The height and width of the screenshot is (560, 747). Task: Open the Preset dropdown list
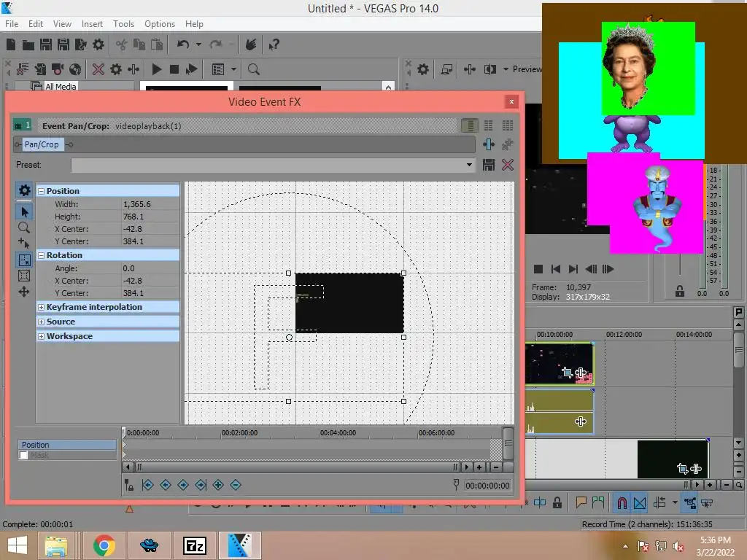pos(469,165)
